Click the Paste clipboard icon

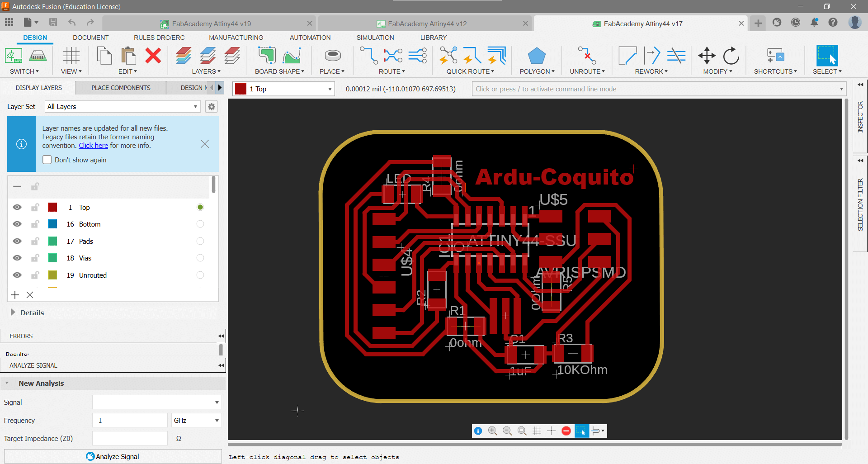pyautogui.click(x=129, y=56)
